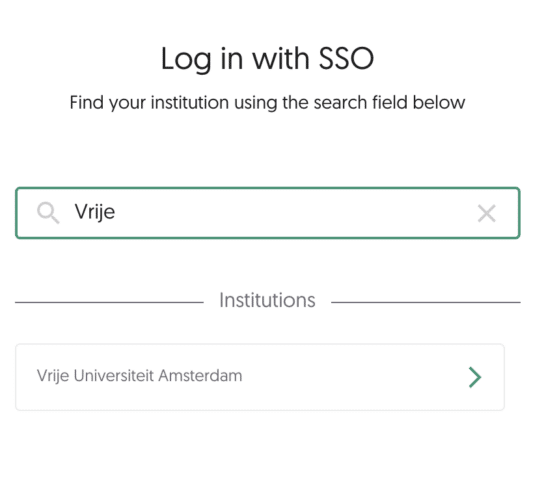Clear the search field with X icon
The width and height of the screenshot is (544, 480).
coord(486,213)
